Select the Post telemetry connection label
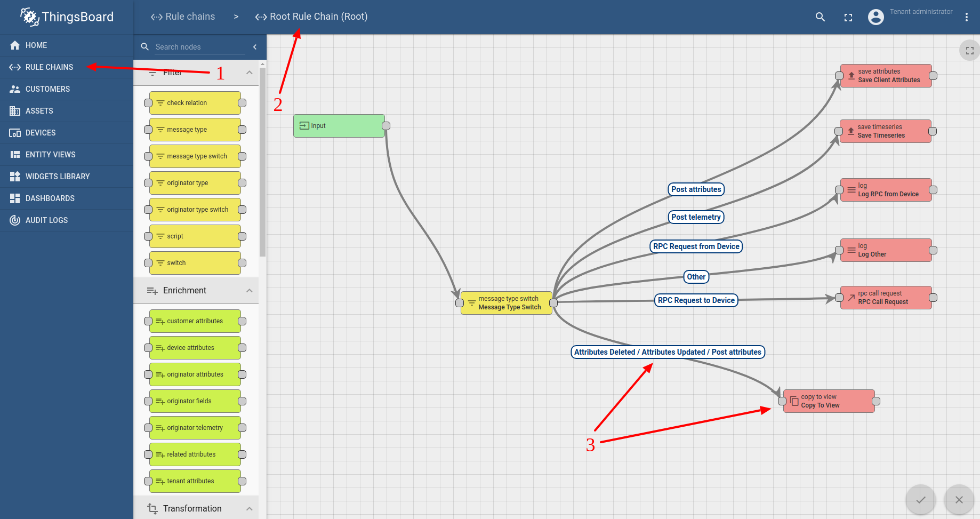This screenshot has width=980, height=519. click(696, 217)
